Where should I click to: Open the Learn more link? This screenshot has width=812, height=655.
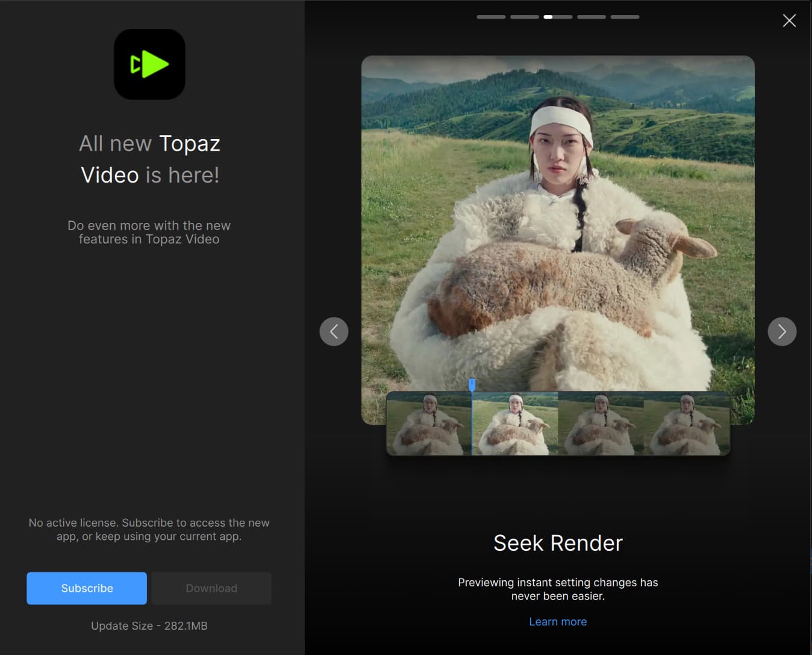[558, 621]
